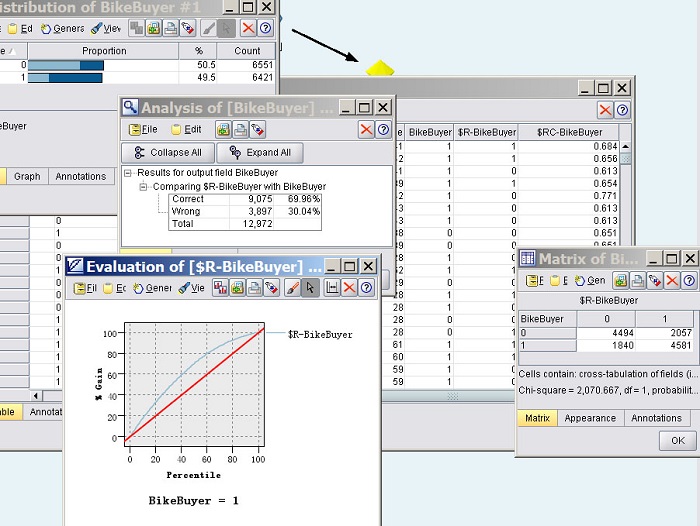Click the '0.684' confidence value in the table
The image size is (700, 526).
click(569, 146)
